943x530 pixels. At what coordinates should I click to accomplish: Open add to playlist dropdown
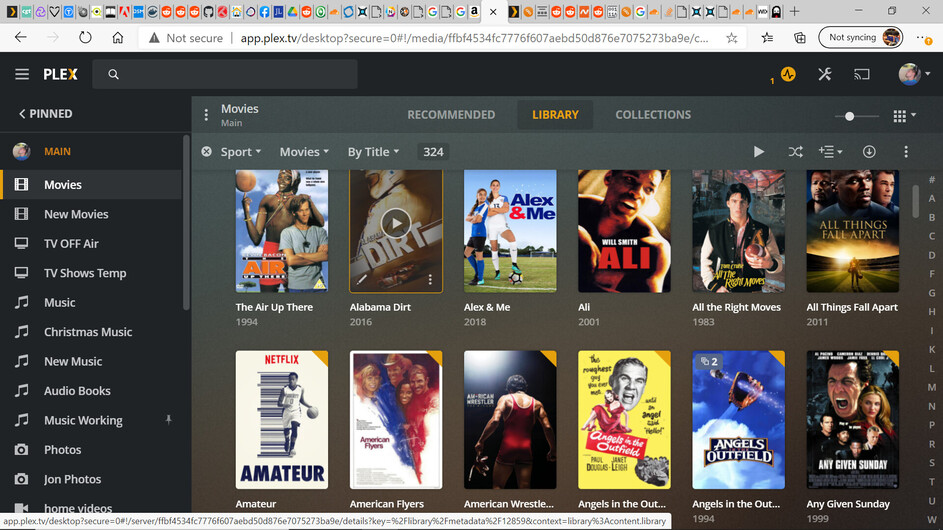(x=830, y=152)
